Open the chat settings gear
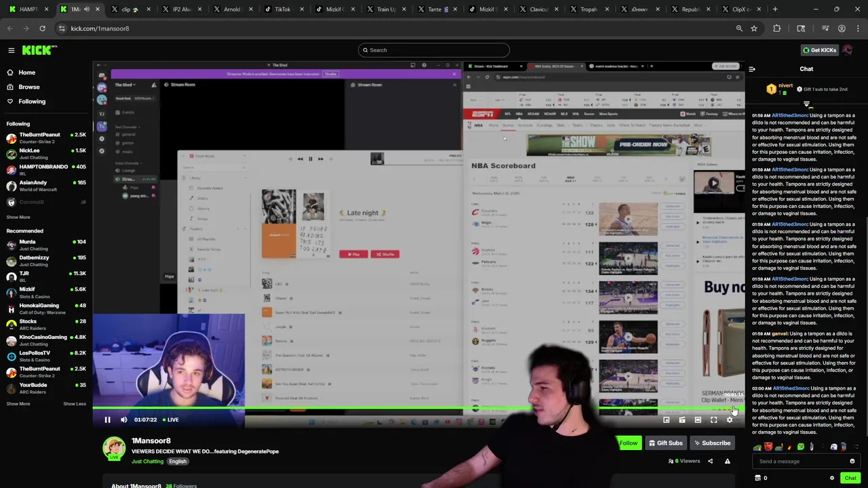 pyautogui.click(x=832, y=478)
